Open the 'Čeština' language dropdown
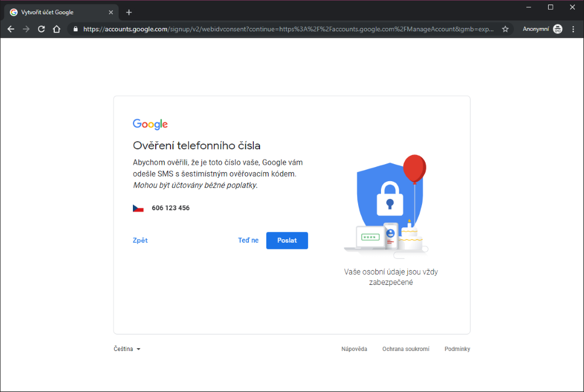Screen dimensions: 584x392 click(x=127, y=349)
